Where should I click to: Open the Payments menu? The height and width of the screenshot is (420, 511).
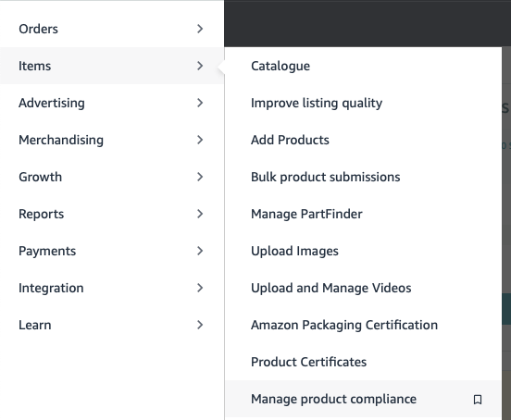[111, 251]
